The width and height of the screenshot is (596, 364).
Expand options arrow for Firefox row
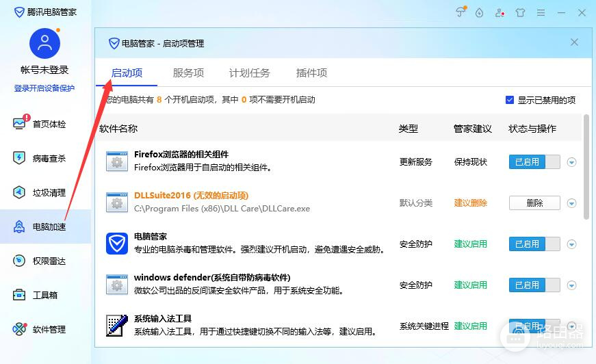571,162
